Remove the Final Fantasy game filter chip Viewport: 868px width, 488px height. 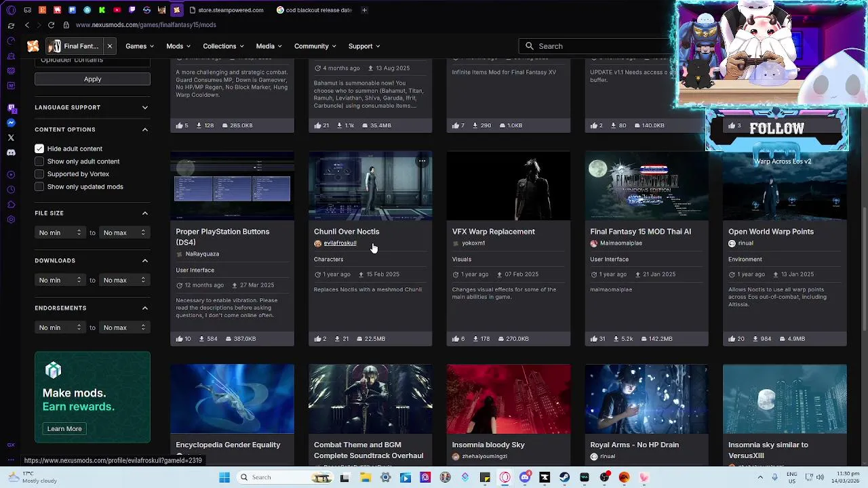pyautogui.click(x=109, y=46)
